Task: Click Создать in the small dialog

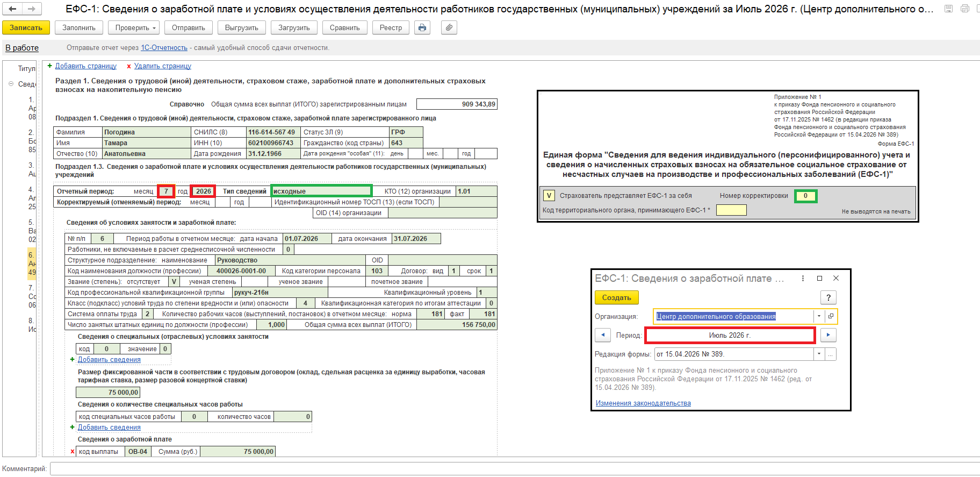Action: [x=617, y=297]
